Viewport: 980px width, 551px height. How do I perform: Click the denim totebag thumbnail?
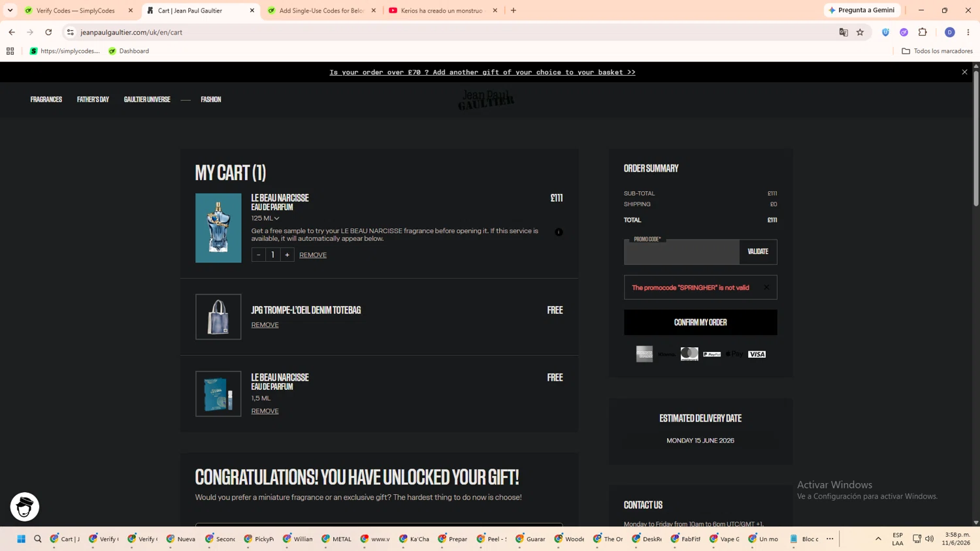click(218, 317)
